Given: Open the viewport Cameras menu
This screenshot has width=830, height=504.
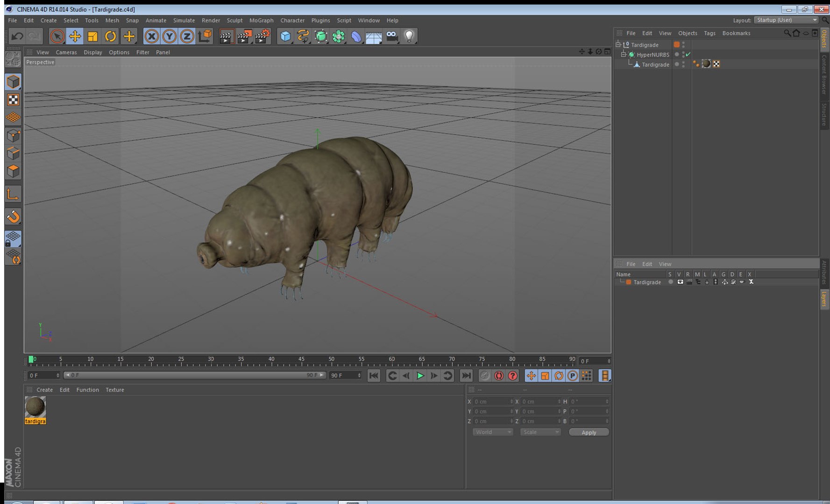Looking at the screenshot, I should click(66, 52).
